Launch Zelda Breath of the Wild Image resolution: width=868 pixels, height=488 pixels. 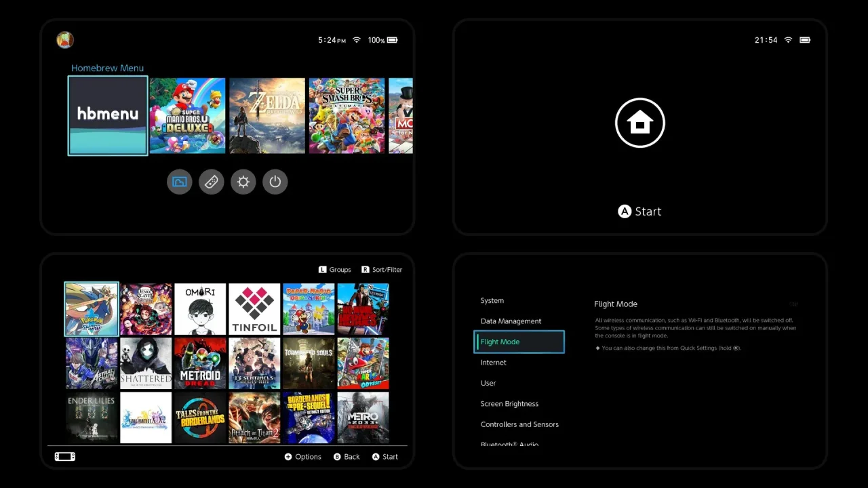[x=267, y=116]
